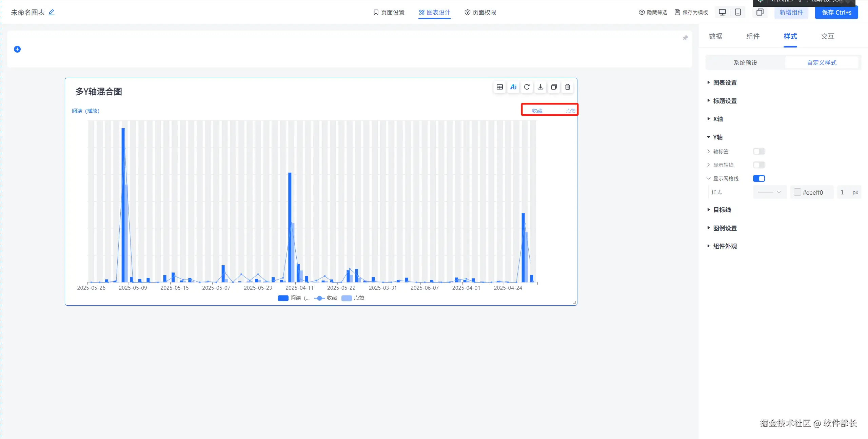Image resolution: width=868 pixels, height=439 pixels.
Task: Click the duplicate chart copy icon
Action: click(x=554, y=87)
